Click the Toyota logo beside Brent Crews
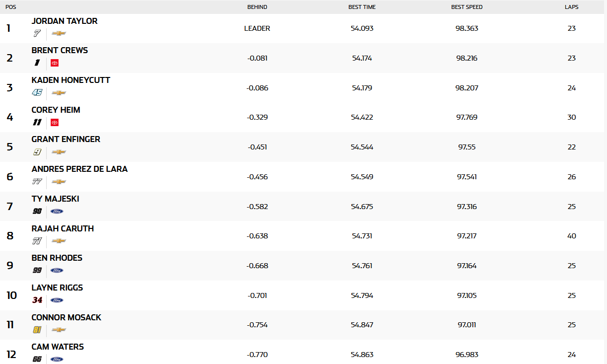 [55, 63]
